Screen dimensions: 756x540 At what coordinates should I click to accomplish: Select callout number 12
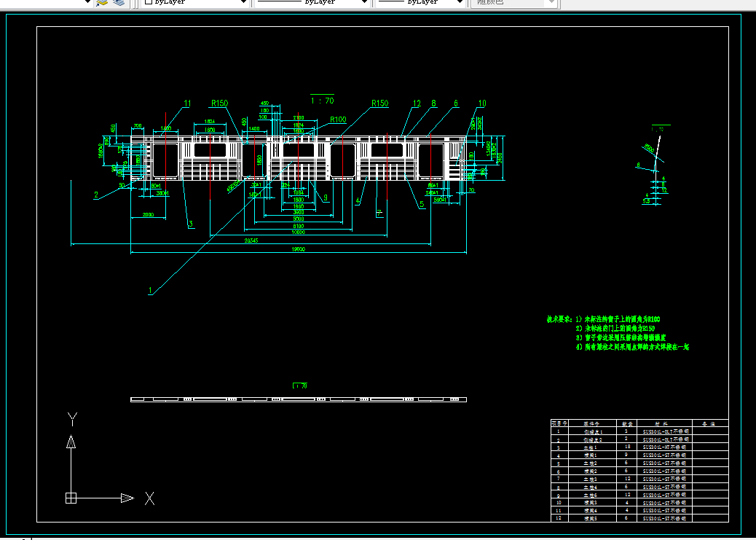tap(417, 103)
